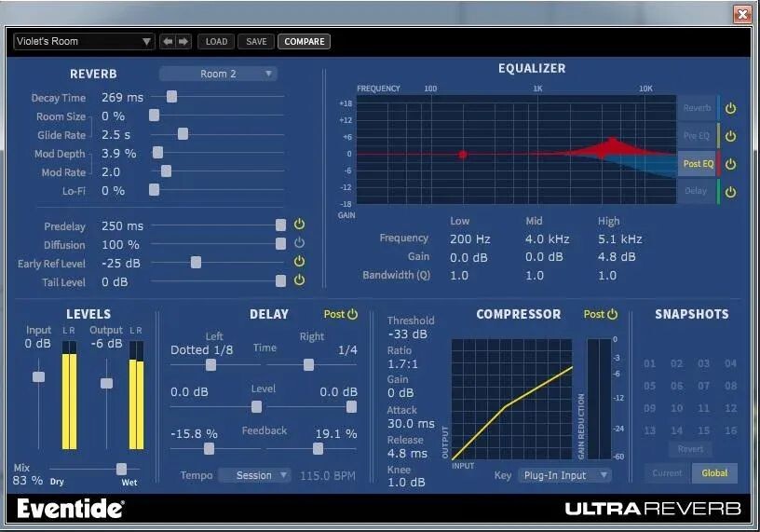Viewport: 760px width, 532px height.
Task: Click the Release value 4.8 ms
Action: [407, 454]
